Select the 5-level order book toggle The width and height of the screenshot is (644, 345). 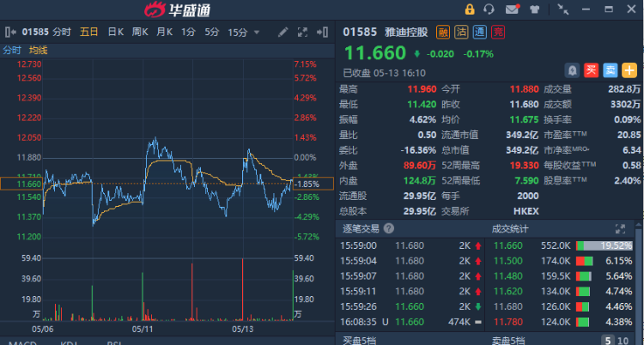608,341
